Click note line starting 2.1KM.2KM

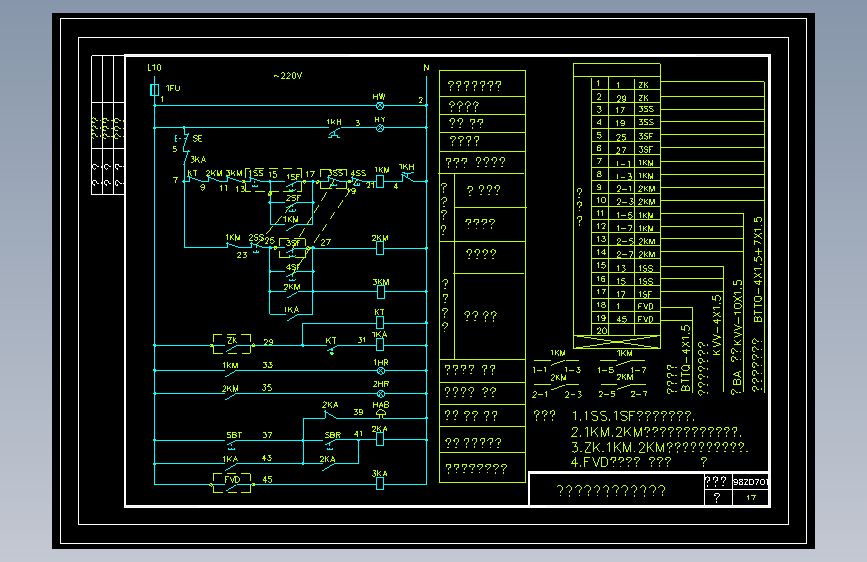tap(657, 431)
